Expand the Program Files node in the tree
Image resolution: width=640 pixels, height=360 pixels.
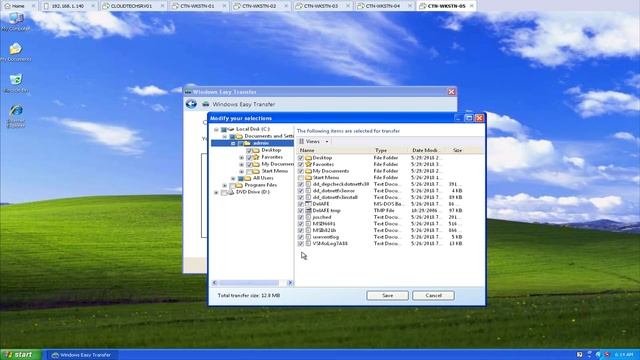pos(225,185)
